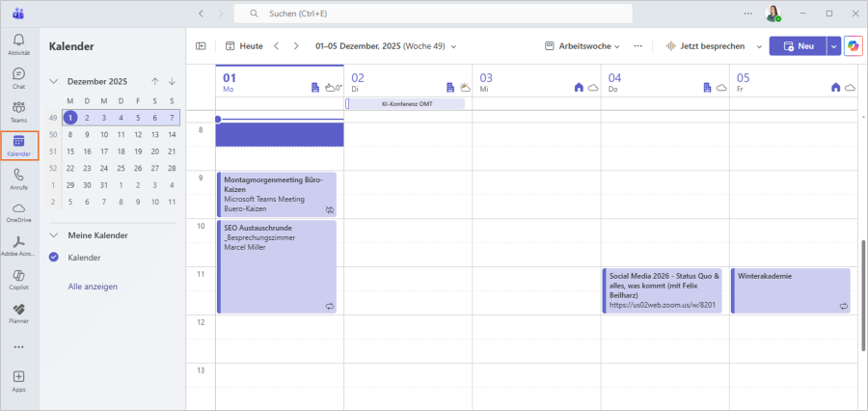
Task: Open Planner from the sidebar
Action: pyautogui.click(x=19, y=313)
